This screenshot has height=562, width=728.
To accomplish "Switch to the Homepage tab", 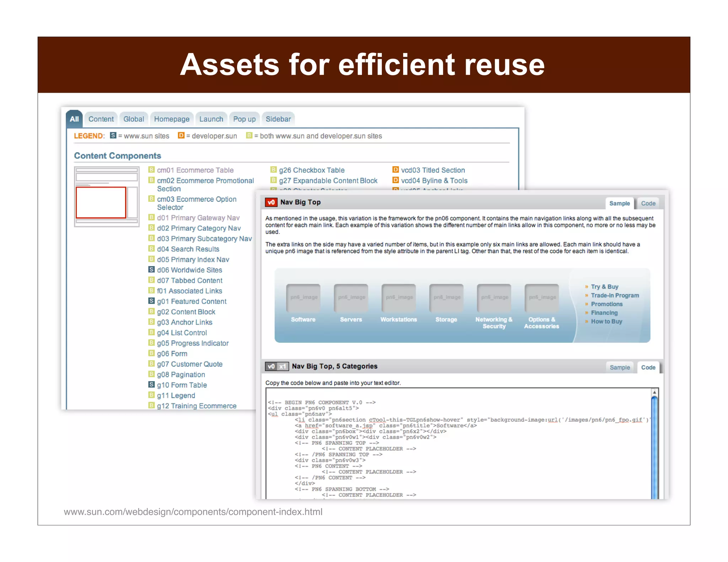I will tap(172, 119).
